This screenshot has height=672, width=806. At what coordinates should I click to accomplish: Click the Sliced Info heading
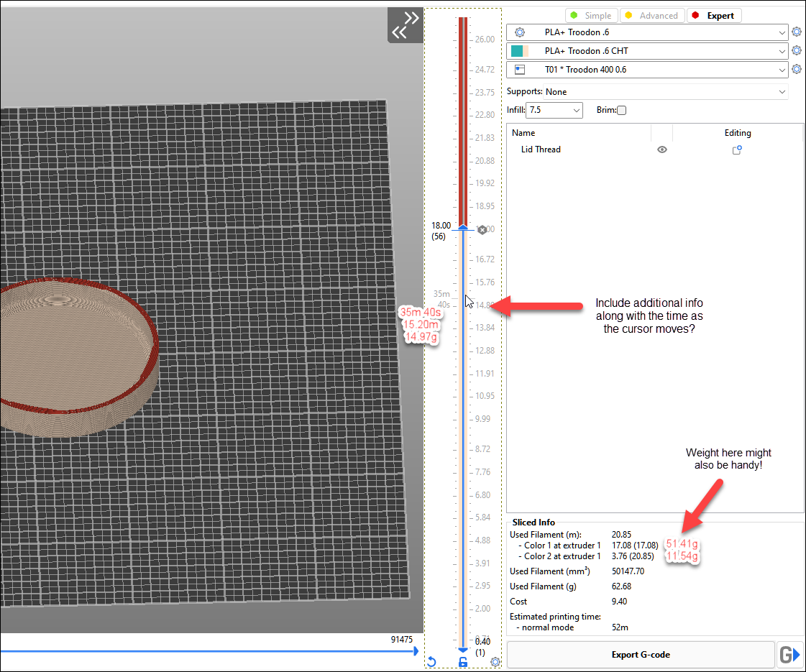tap(533, 523)
